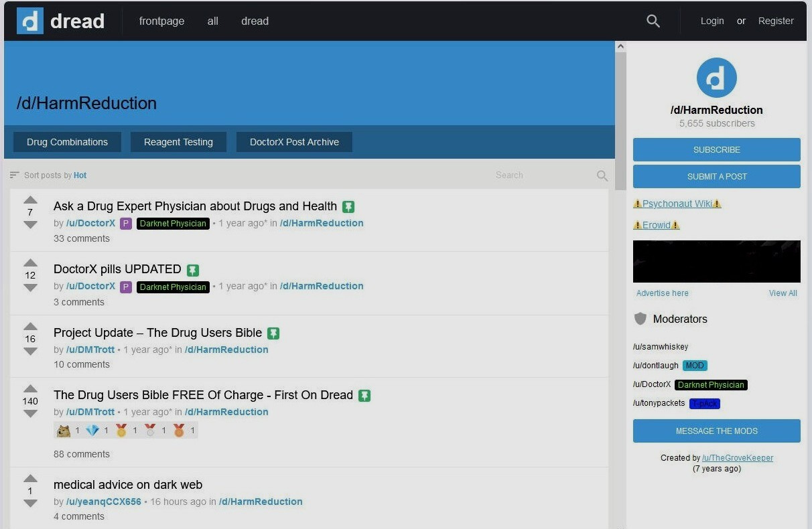Upvote 'Project Update – The Drug Users Bible'
The width and height of the screenshot is (812, 529).
[30, 326]
